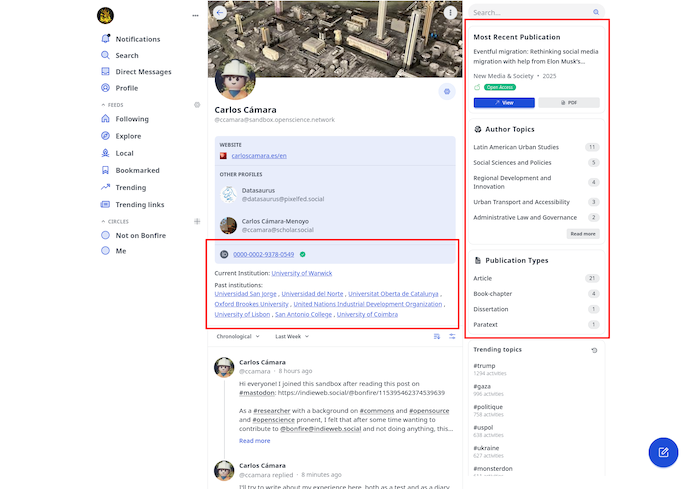Open the three-dot menu on cover image
Viewport: 700px width, 489px height.
tap(450, 13)
